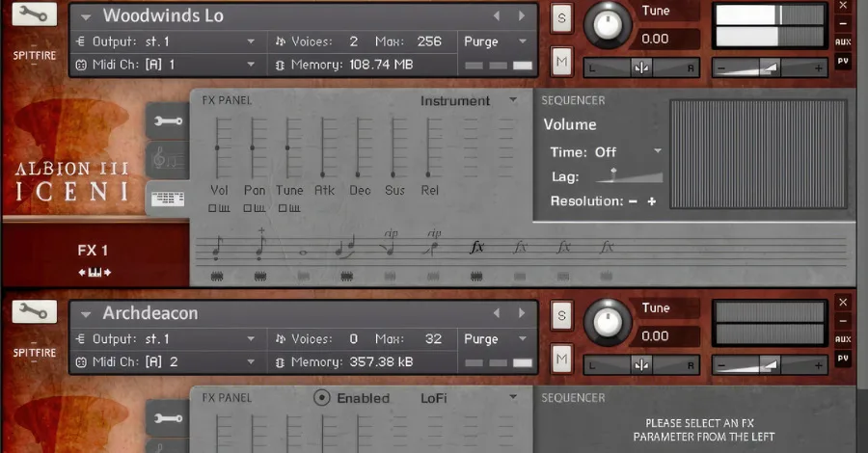Select next preset for Archdeacon
The image size is (868, 453).
click(522, 313)
